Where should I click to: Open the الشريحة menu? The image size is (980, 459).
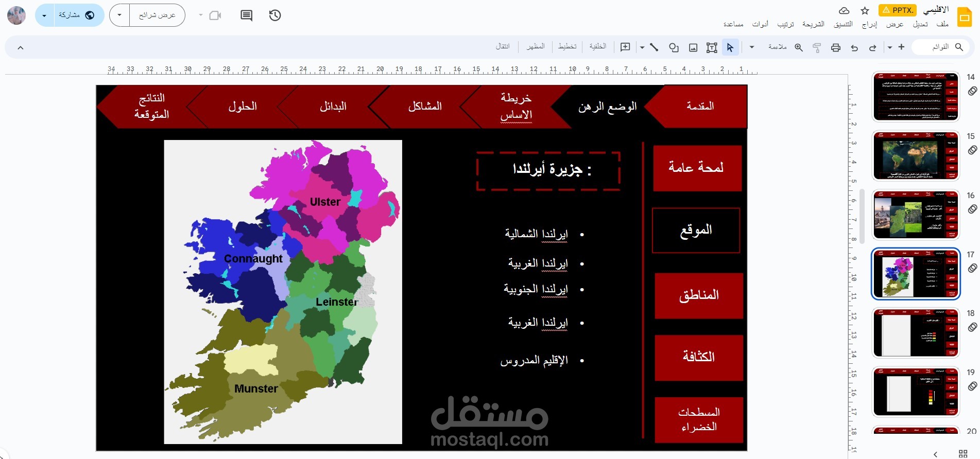pos(814,24)
